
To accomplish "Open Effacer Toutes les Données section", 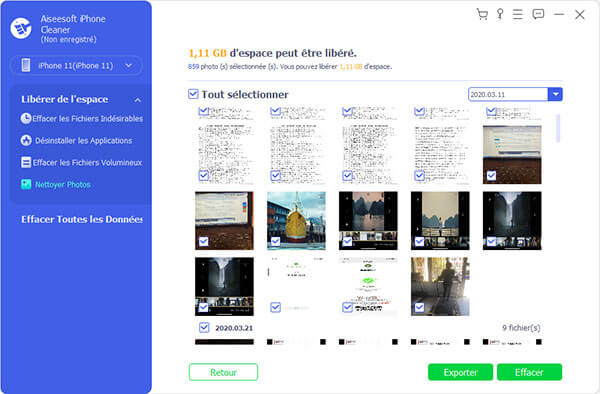I will (82, 219).
